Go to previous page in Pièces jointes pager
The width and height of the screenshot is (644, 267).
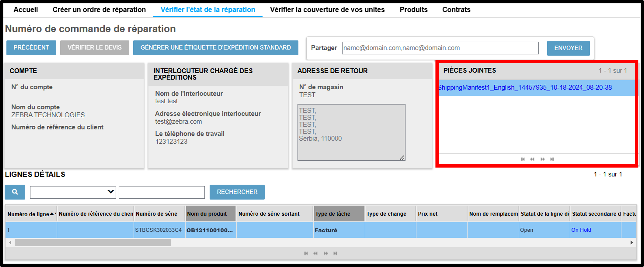click(x=532, y=159)
